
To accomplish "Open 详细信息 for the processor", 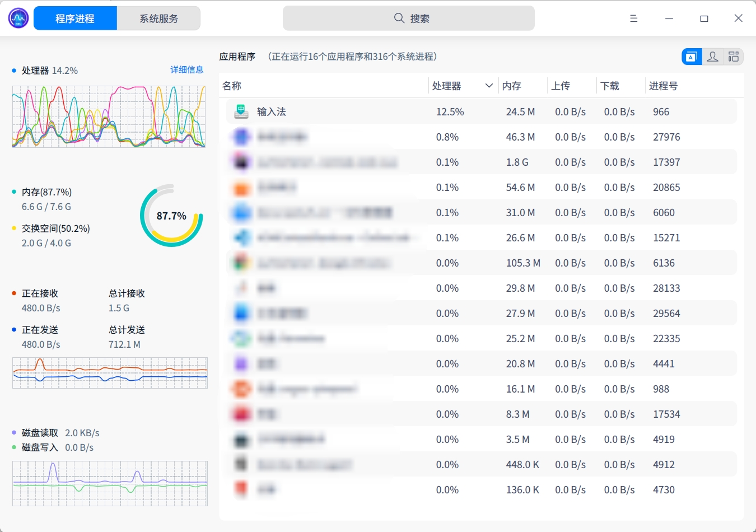I will coord(186,70).
